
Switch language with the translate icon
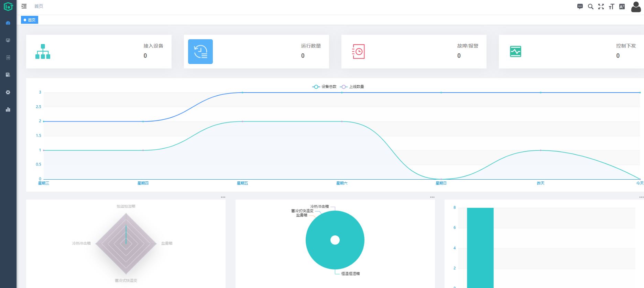(x=622, y=7)
